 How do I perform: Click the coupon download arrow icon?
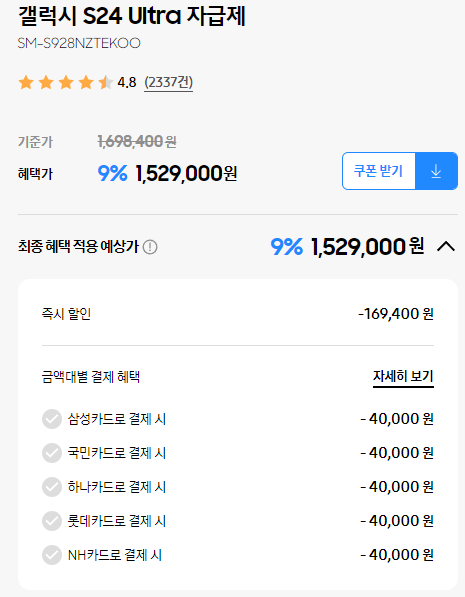(x=436, y=171)
